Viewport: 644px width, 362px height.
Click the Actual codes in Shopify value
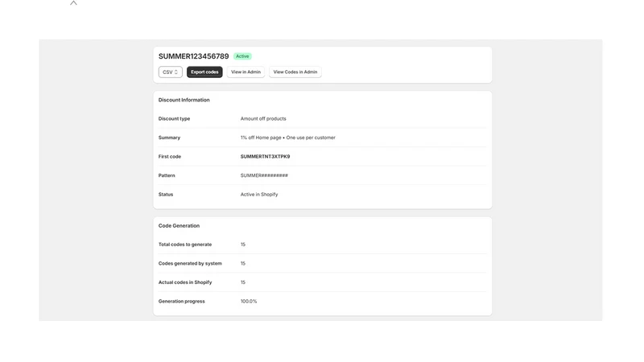(x=243, y=282)
